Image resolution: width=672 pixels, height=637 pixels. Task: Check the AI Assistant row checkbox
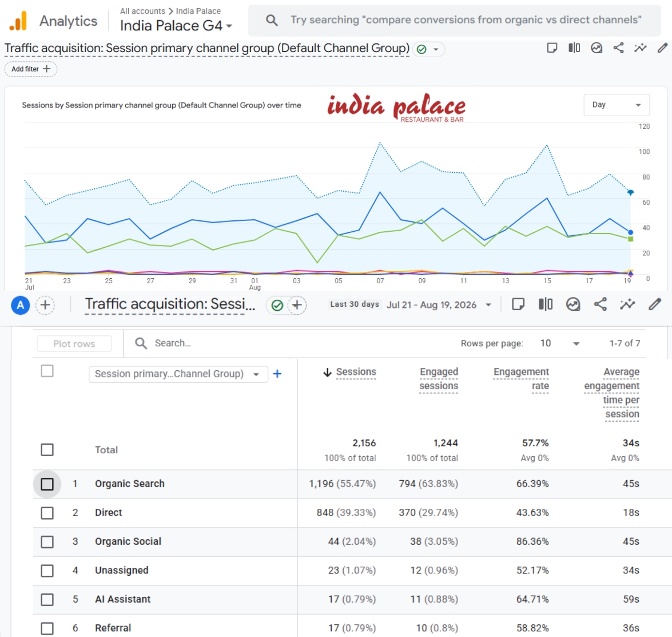point(47,600)
